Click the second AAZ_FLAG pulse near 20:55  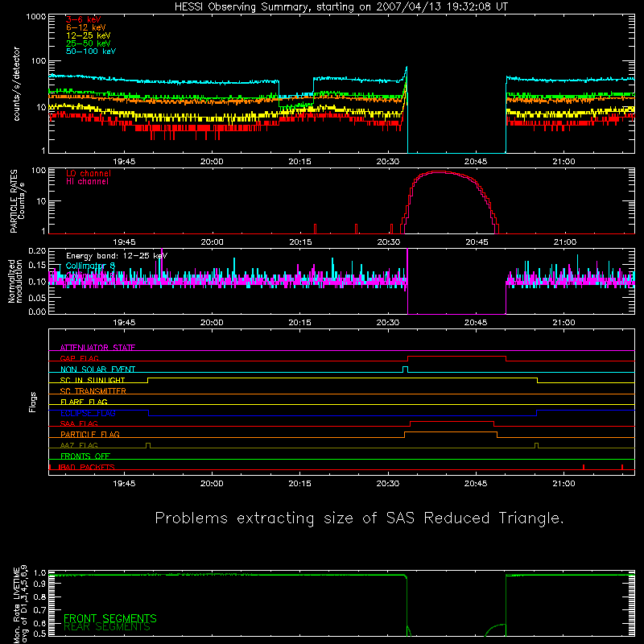(x=536, y=445)
